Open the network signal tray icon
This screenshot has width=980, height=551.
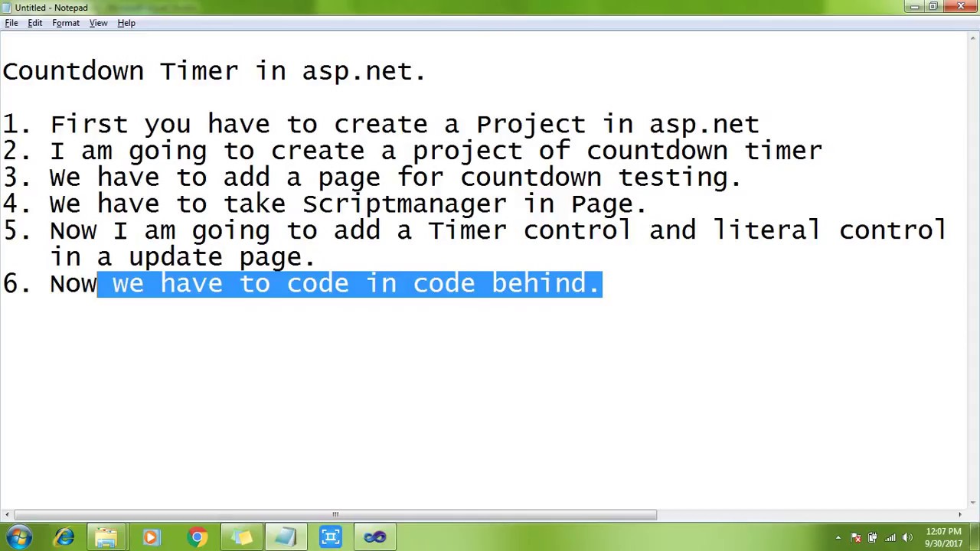tap(890, 538)
